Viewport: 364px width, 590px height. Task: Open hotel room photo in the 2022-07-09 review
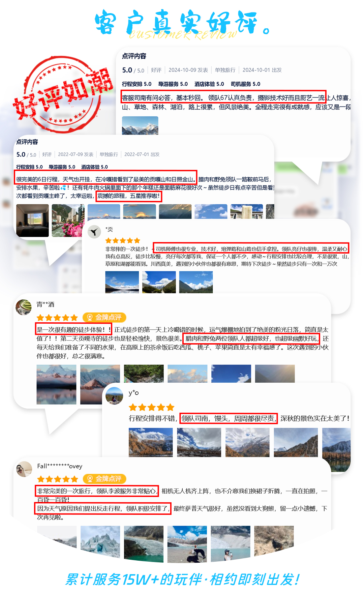pyautogui.click(x=32, y=220)
